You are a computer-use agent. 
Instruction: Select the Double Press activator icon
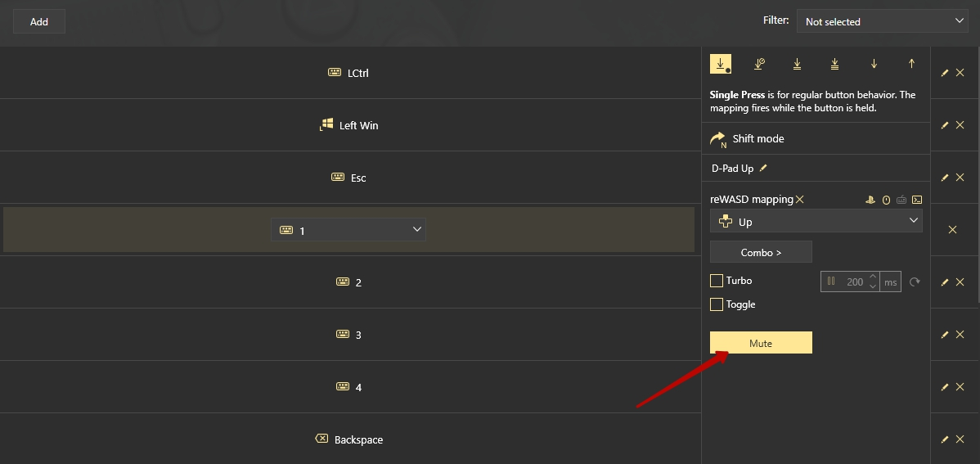pyautogui.click(x=797, y=64)
